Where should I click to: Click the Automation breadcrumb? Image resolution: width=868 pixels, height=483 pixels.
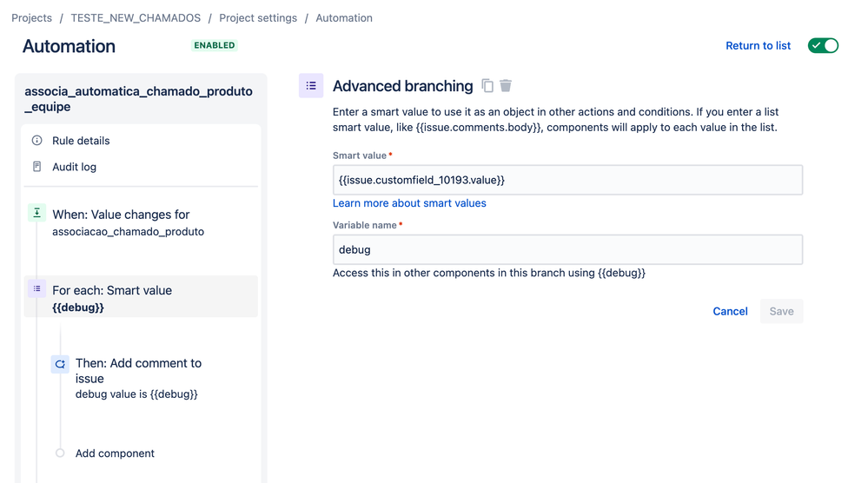(x=344, y=17)
